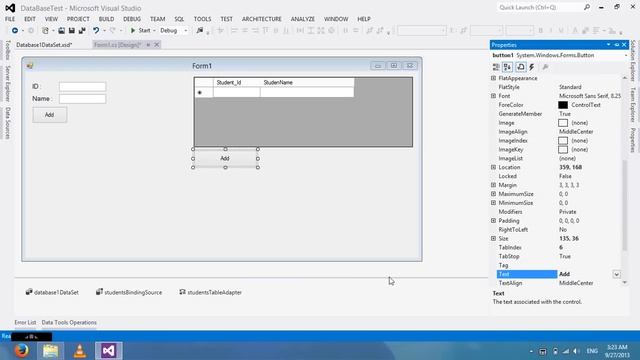Screen dimensions: 640x360
Task: Open Firefox from the taskbar
Action: (x=22, y=351)
